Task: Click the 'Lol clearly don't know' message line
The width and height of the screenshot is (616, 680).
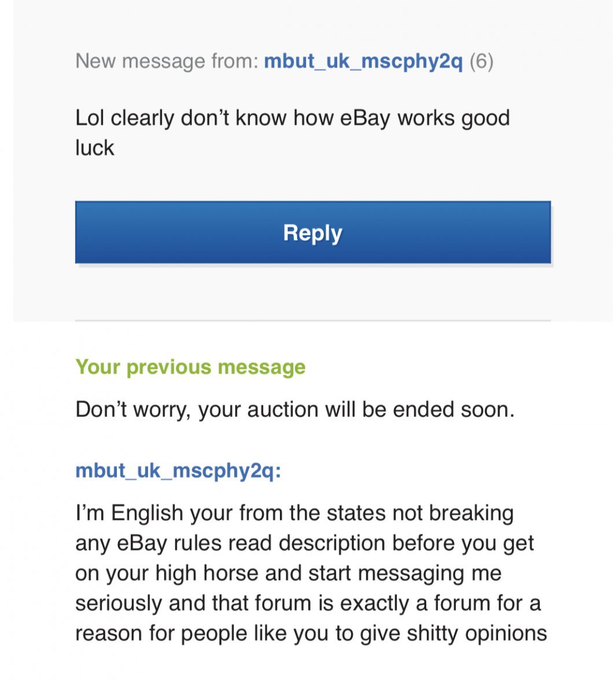Action: click(292, 118)
